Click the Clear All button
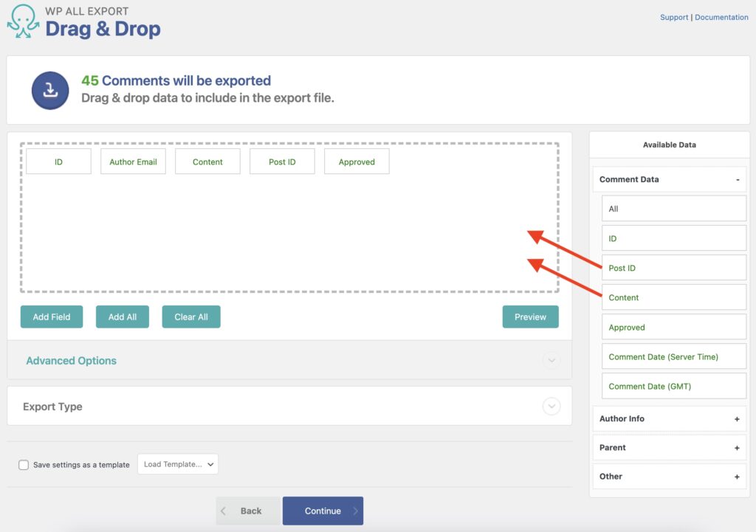Screen dimensions: 756x532 pyautogui.click(x=191, y=317)
